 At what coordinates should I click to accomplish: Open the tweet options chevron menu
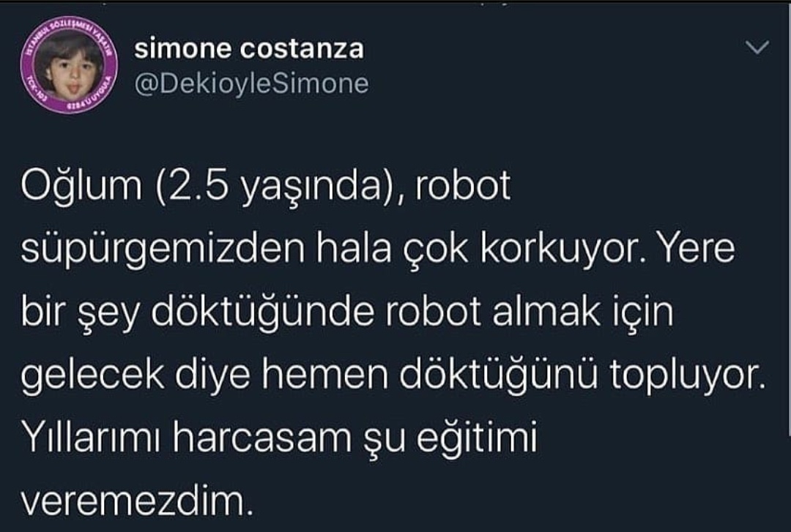[x=757, y=48]
